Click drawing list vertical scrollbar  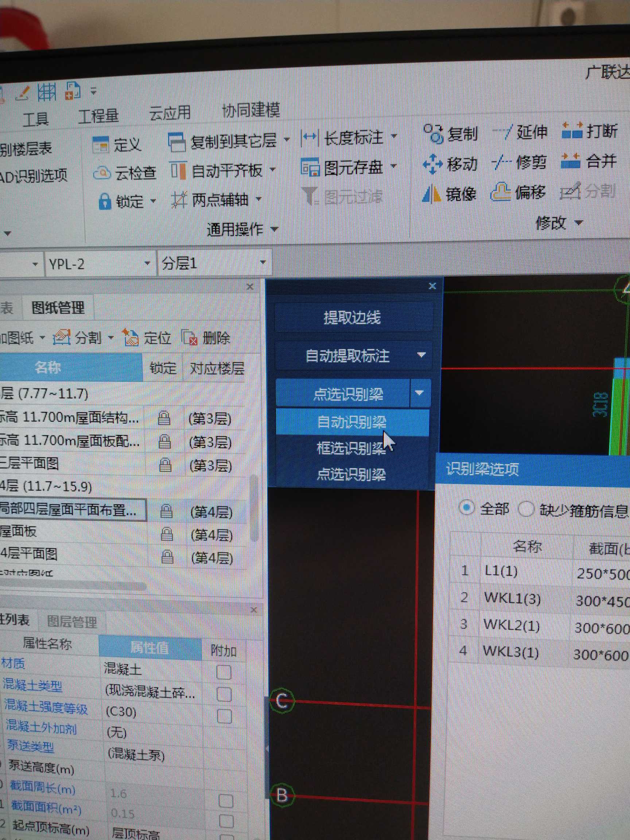coord(255,509)
